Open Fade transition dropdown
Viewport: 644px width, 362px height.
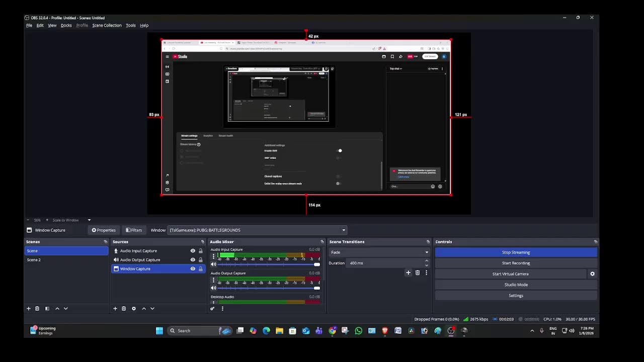(379, 252)
